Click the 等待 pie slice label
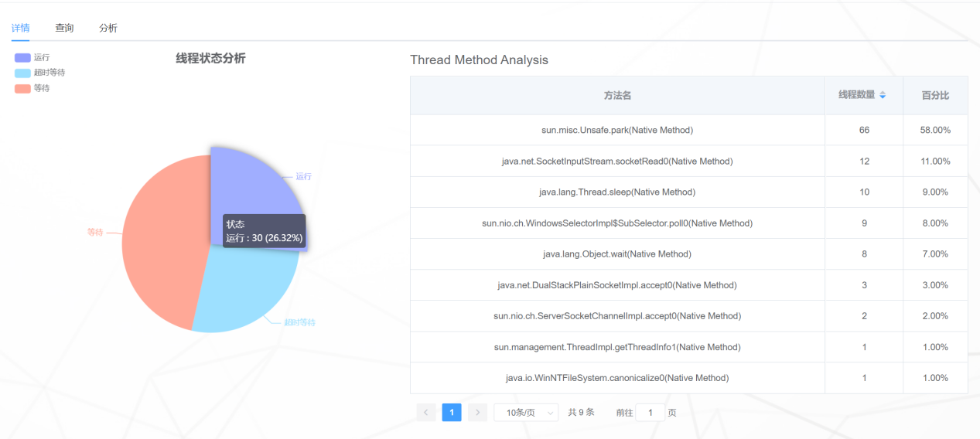This screenshot has height=439, width=980. pyautogui.click(x=95, y=232)
